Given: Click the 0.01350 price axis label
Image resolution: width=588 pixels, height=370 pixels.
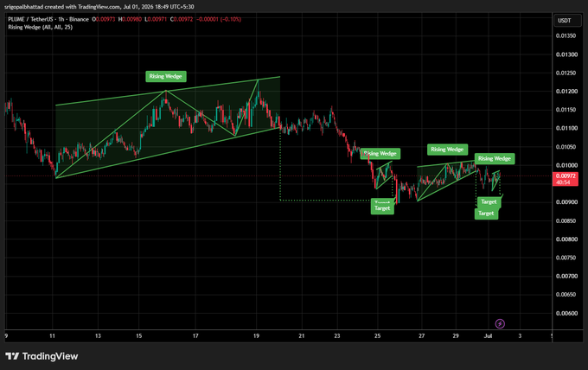Looking at the screenshot, I should pyautogui.click(x=566, y=36).
